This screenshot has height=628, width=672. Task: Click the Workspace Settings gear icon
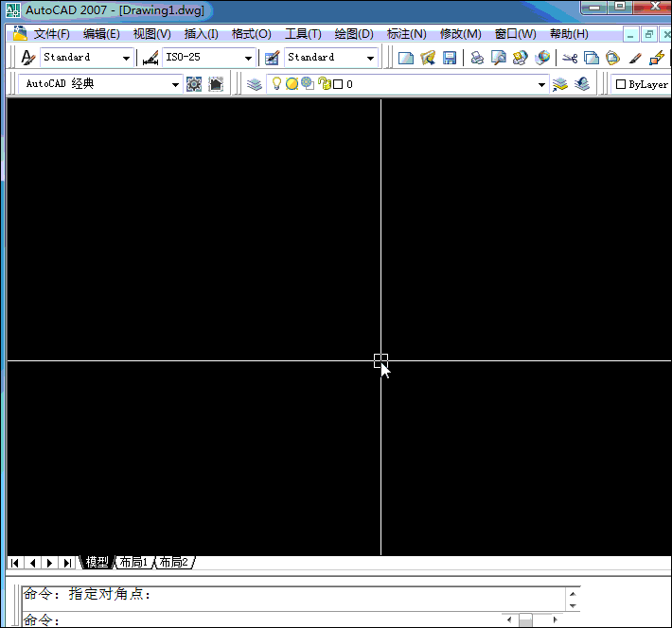194,84
